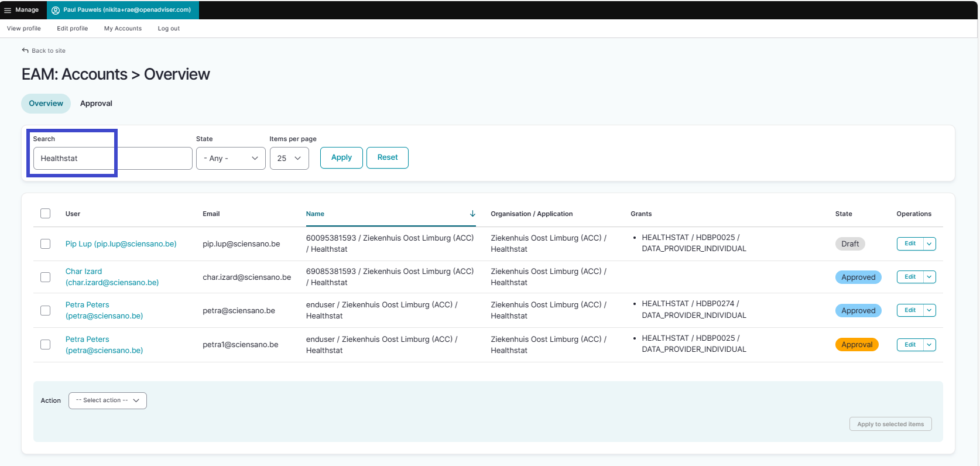Open My Accounts menu item
The height and width of the screenshot is (466, 980).
pyautogui.click(x=123, y=29)
